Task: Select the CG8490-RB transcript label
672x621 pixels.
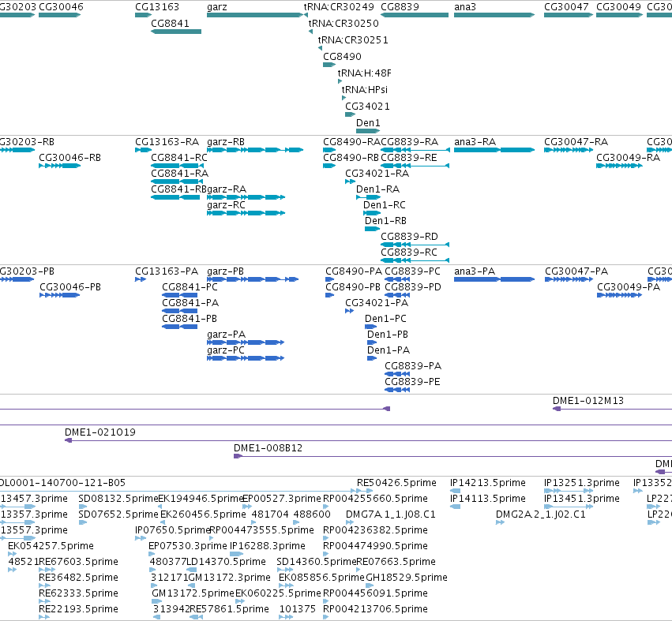Action: pyautogui.click(x=351, y=158)
